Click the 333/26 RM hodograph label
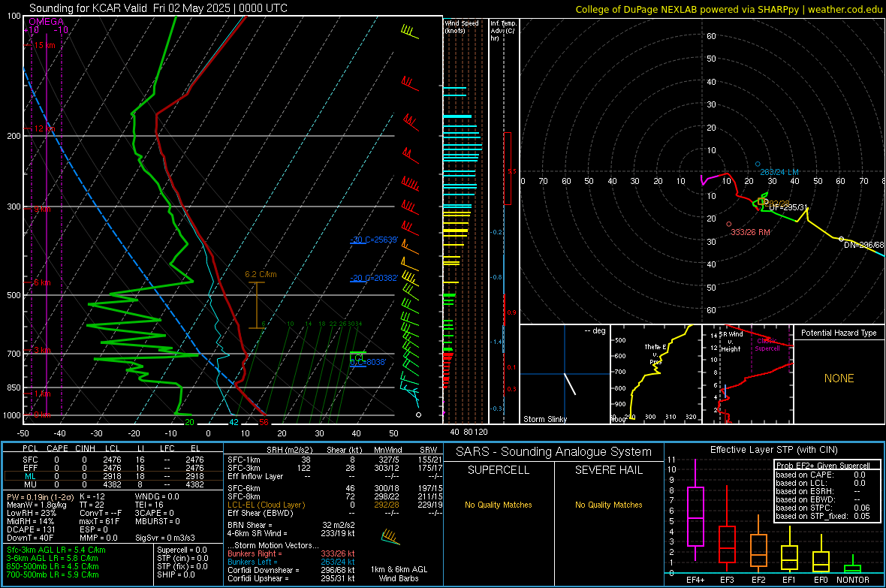This screenshot has width=886, height=588. click(x=750, y=232)
